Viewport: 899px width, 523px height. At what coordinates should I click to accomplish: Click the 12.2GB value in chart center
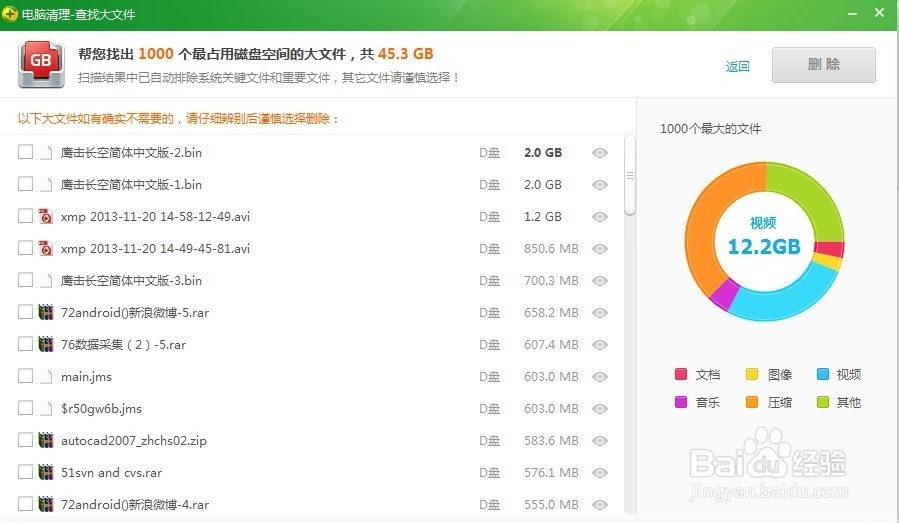point(764,247)
